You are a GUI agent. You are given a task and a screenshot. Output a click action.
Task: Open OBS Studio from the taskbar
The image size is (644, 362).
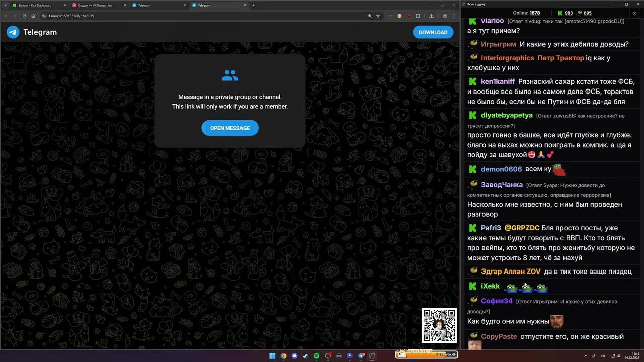tap(328, 356)
